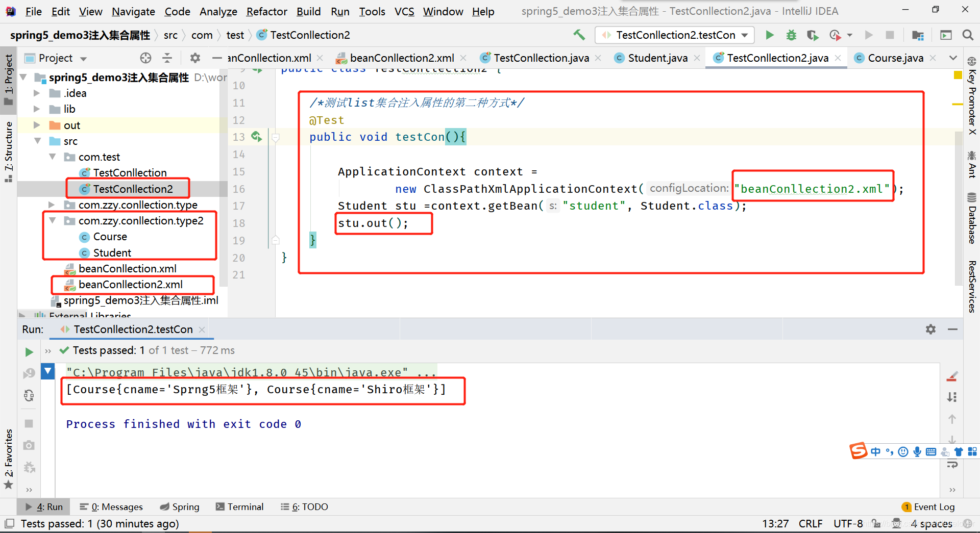The height and width of the screenshot is (533, 980).
Task: Click run test gutter icon on line 13
Action: point(256,137)
